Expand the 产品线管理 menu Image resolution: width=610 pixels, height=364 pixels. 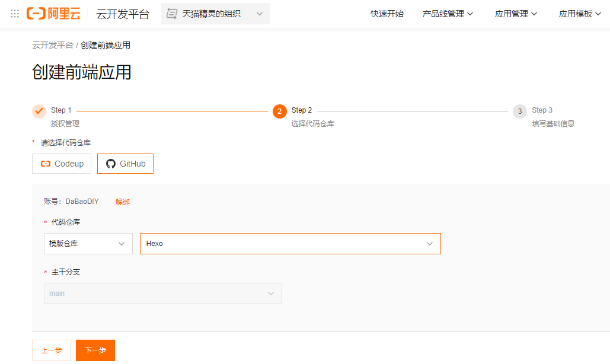point(448,14)
